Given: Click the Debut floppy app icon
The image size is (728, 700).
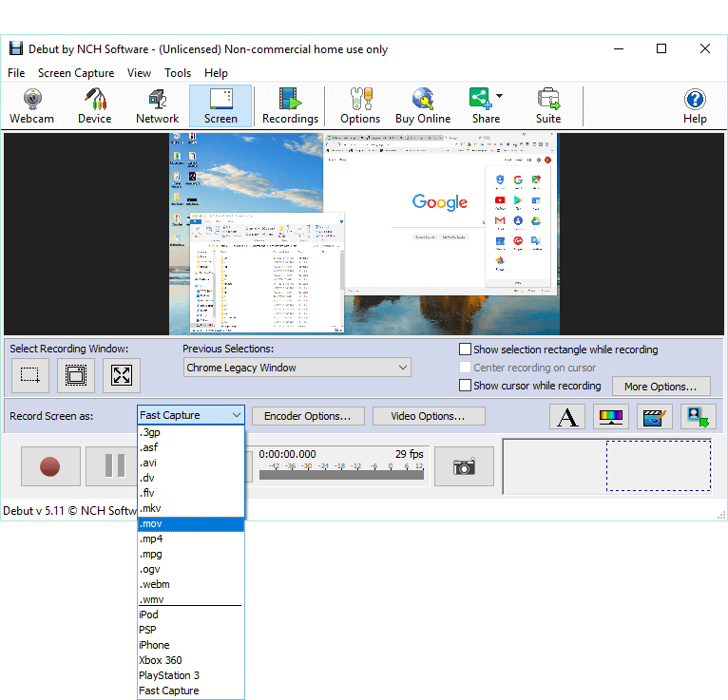Looking at the screenshot, I should [x=16, y=48].
